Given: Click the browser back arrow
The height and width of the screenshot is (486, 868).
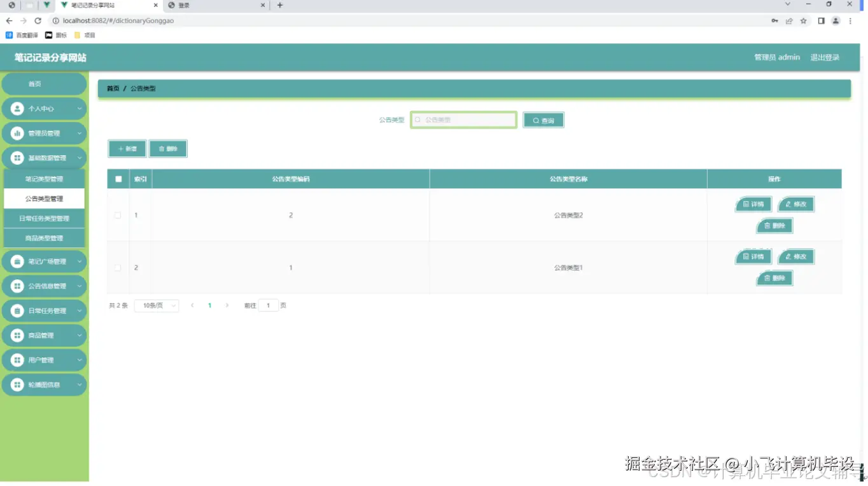Looking at the screenshot, I should point(9,21).
